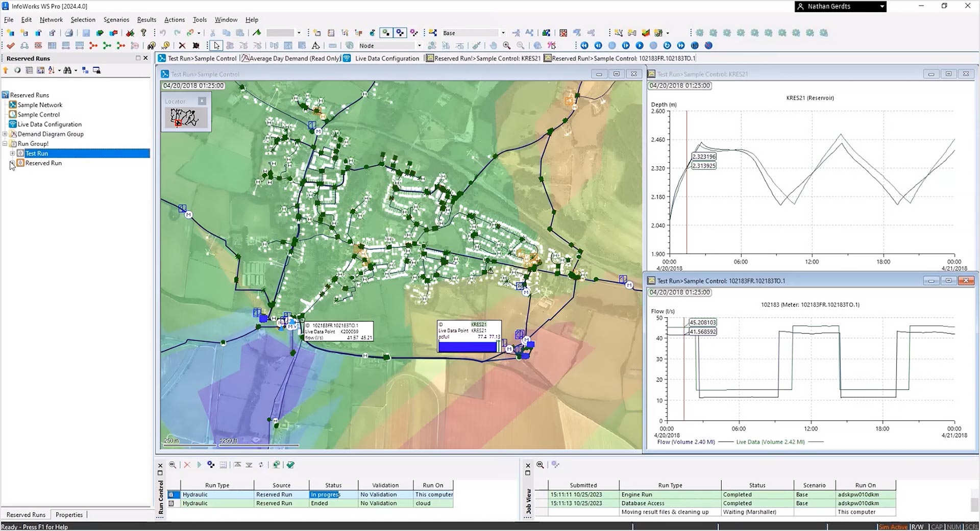Expand the Demand Diagram Group tree item
Screen dimensions: 980x531
tap(5, 134)
